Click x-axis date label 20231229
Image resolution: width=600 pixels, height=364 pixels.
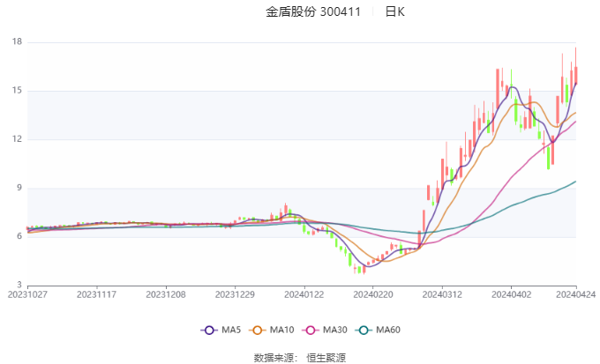[x=235, y=294]
